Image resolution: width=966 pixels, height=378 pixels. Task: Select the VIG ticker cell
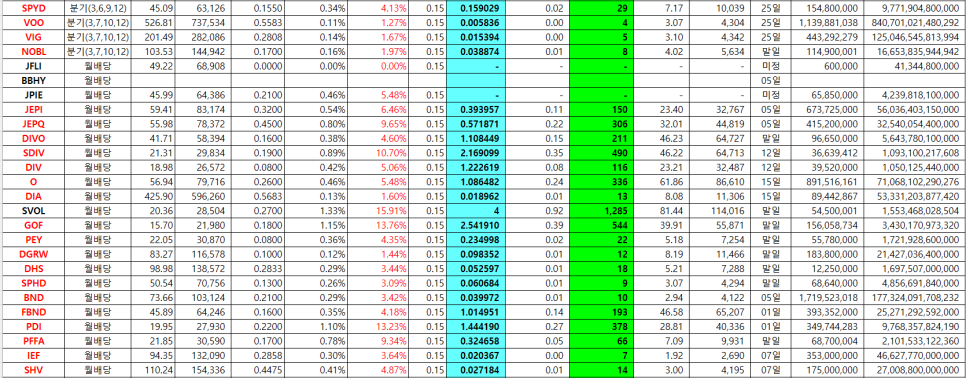33,37
